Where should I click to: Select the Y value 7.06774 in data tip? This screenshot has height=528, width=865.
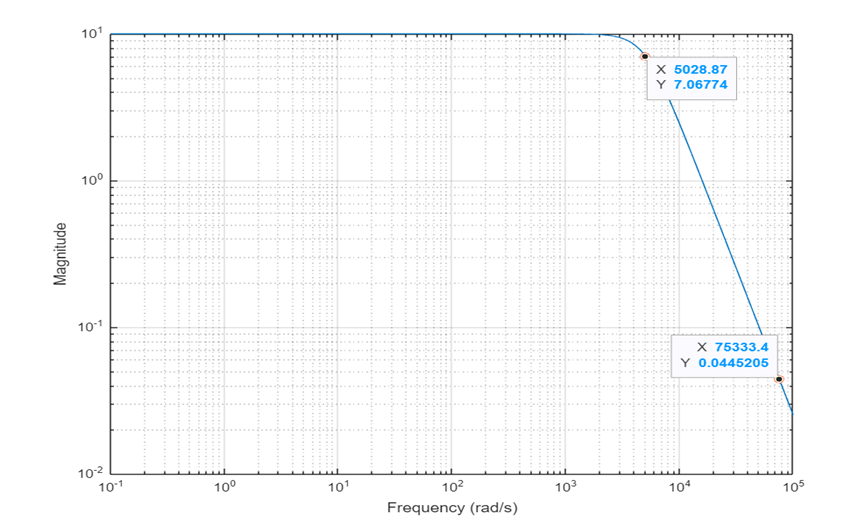pyautogui.click(x=706, y=86)
